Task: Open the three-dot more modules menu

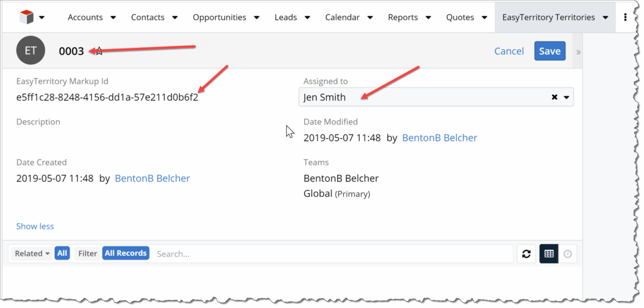Action: (625, 17)
